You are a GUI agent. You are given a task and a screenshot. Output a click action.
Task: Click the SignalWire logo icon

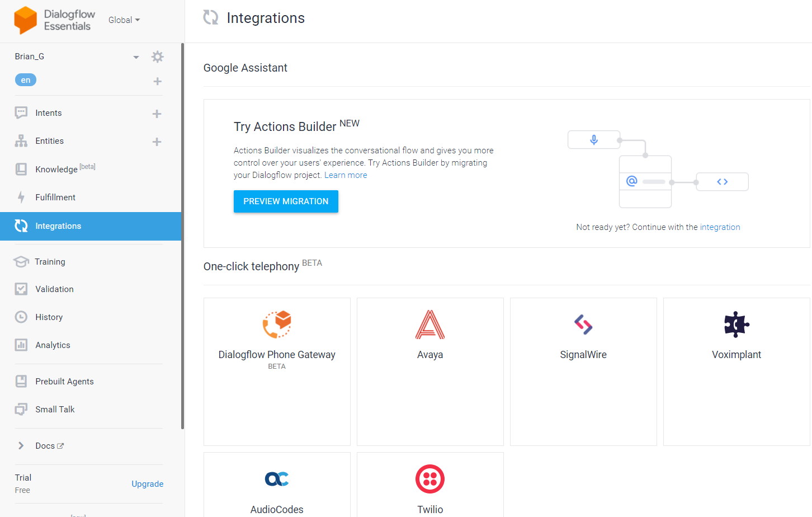[583, 325]
